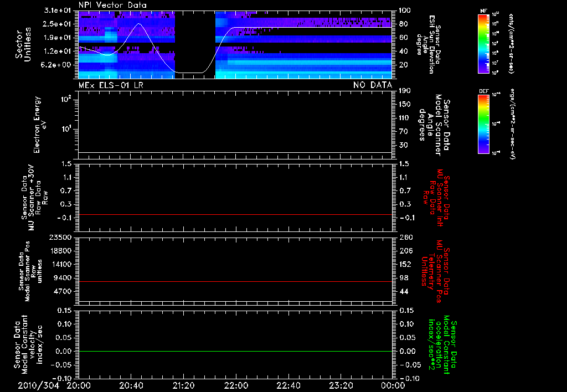The image size is (567, 392).
Task: Click the 'NO DATA' label
Action: 373,85
